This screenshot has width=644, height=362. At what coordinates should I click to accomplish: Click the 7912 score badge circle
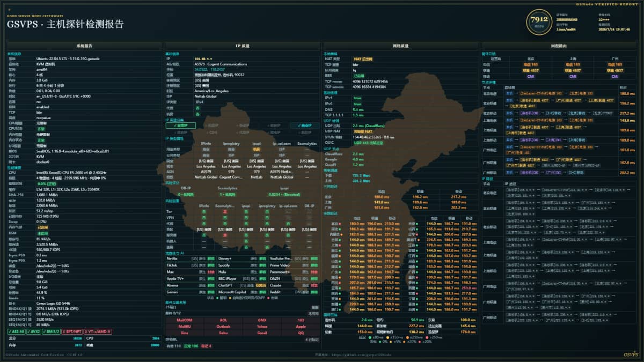[x=539, y=22]
